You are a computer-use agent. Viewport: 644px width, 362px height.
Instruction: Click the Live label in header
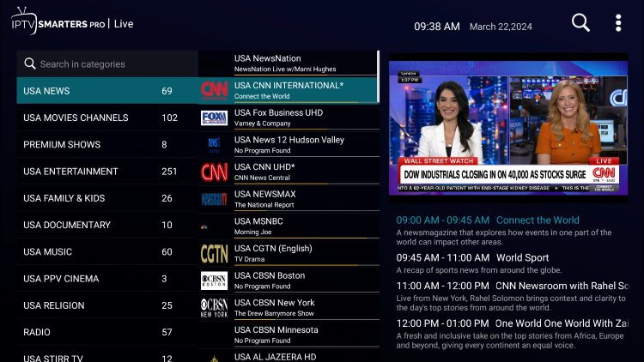[124, 24]
